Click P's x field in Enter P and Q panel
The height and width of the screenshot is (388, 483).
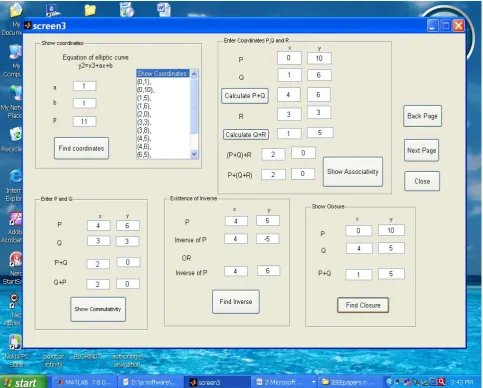tap(98, 226)
